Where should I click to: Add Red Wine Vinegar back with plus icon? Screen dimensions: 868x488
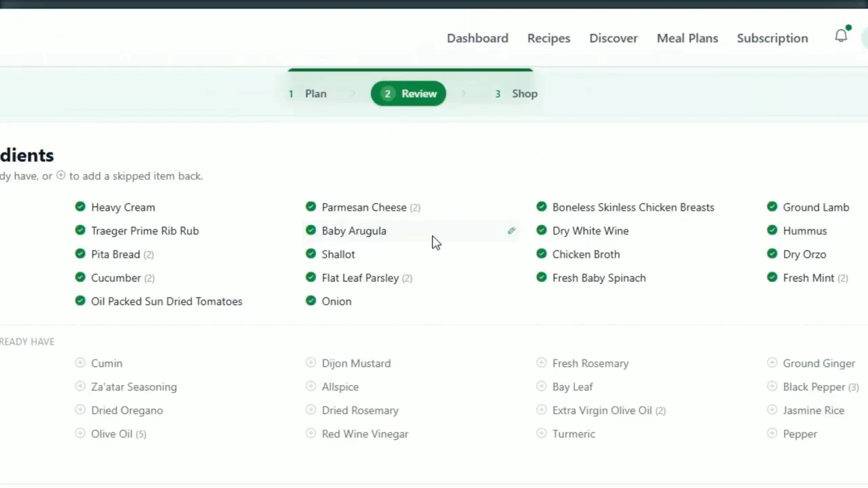pyautogui.click(x=311, y=433)
